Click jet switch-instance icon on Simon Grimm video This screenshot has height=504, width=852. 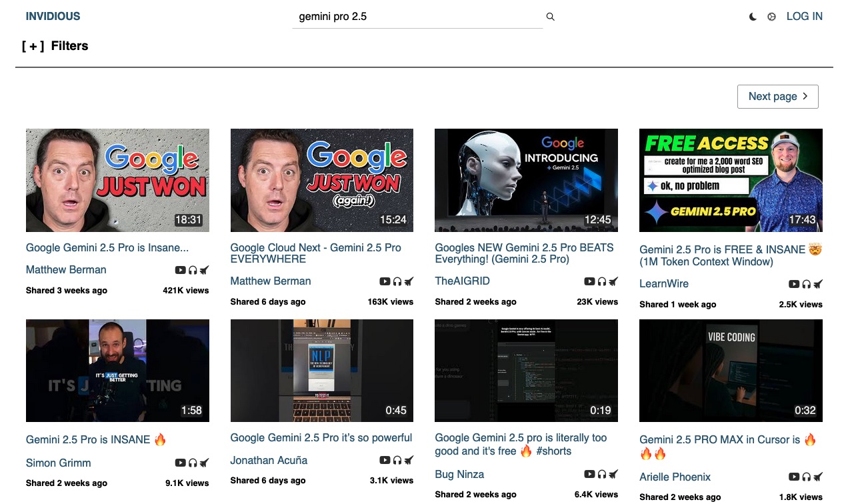point(204,463)
